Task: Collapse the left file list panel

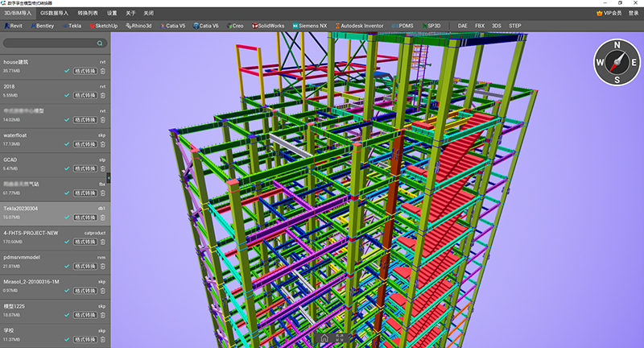Action: tap(109, 177)
